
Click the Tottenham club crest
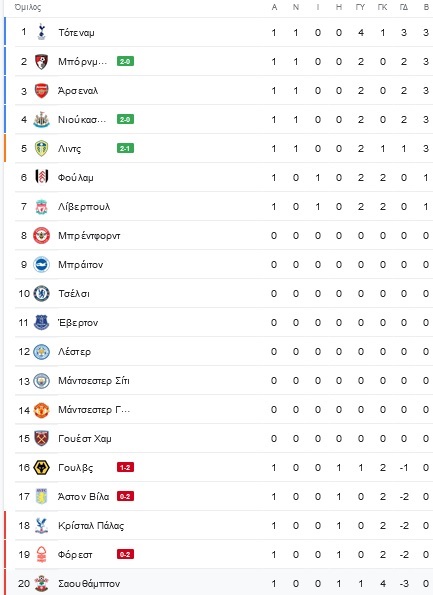click(42, 32)
